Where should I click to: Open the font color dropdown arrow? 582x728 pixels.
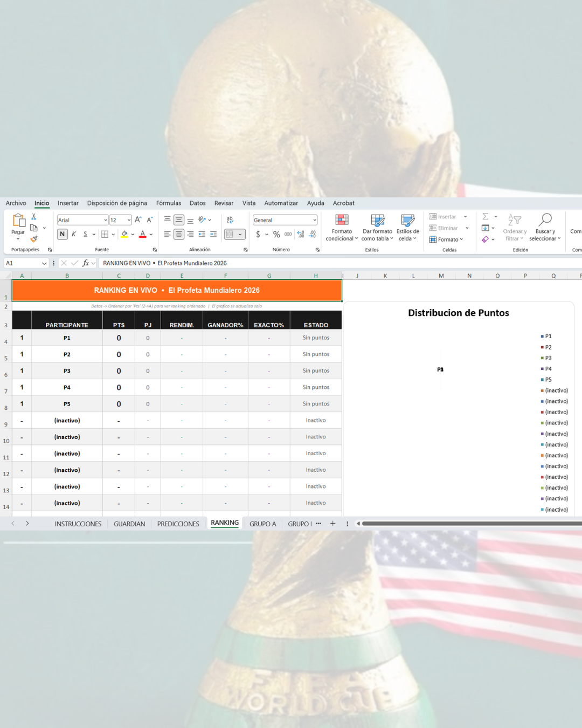[151, 235]
